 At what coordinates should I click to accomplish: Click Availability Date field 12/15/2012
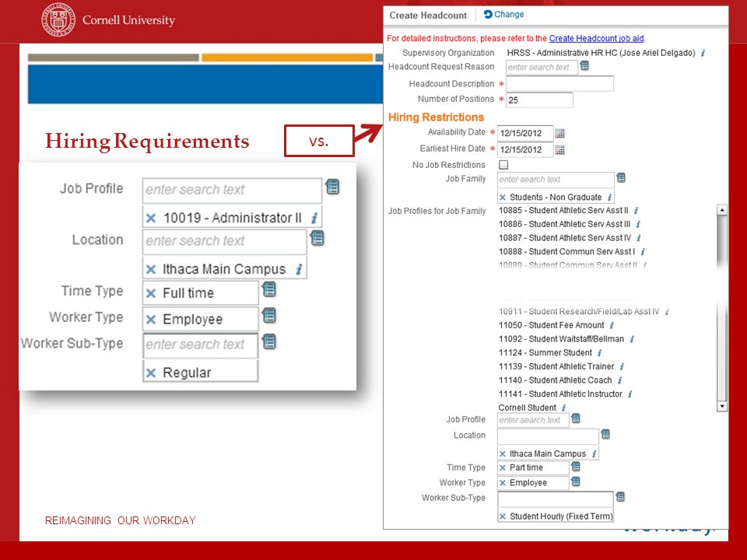point(525,133)
